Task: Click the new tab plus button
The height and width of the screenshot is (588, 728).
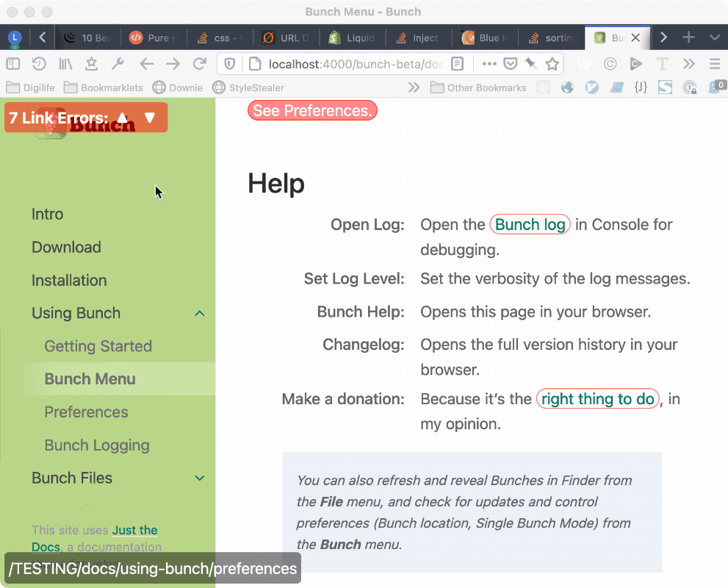Action: click(688, 37)
